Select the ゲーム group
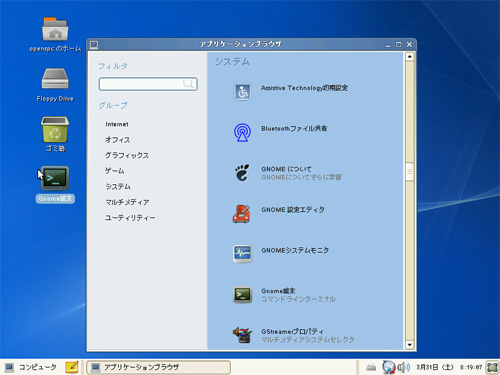 (x=115, y=171)
